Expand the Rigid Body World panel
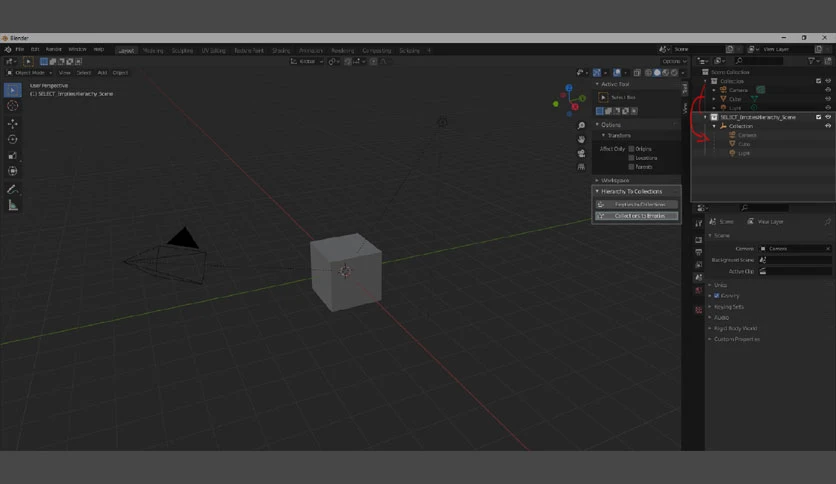This screenshot has width=836, height=484. pyautogui.click(x=735, y=328)
